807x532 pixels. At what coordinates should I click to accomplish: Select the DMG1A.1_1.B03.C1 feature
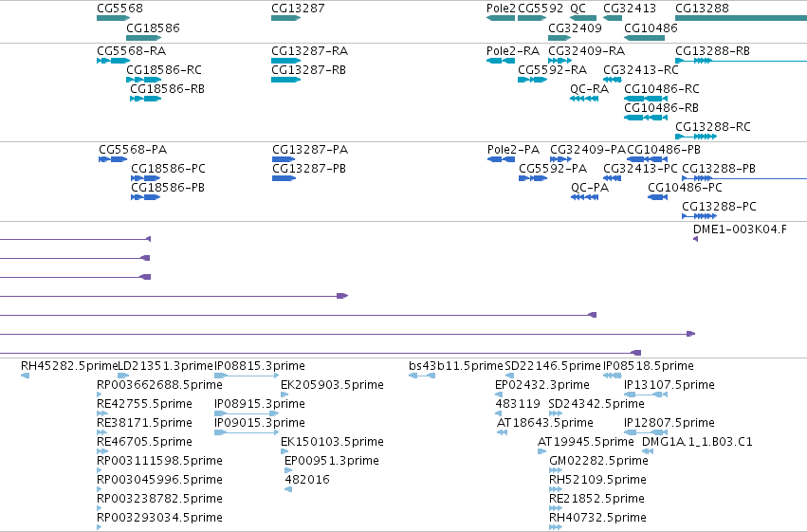[x=697, y=442]
